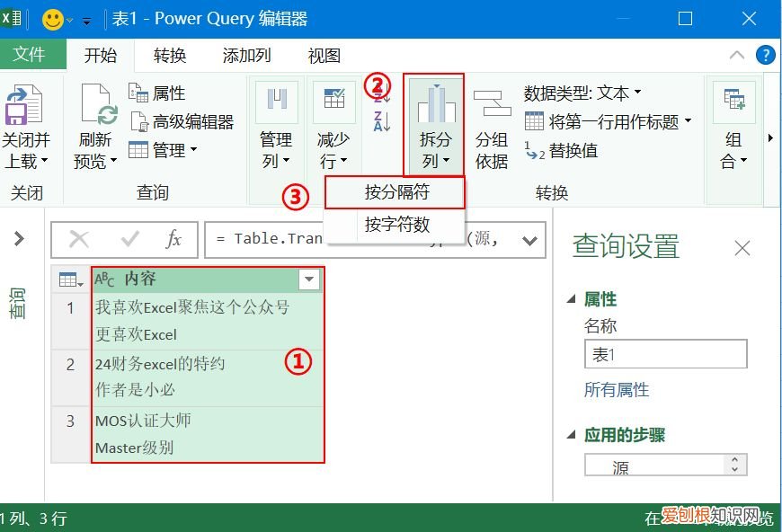This screenshot has height=532, width=782.
Task: Switch to the 添加列 ribbon tab
Action: pos(245,56)
